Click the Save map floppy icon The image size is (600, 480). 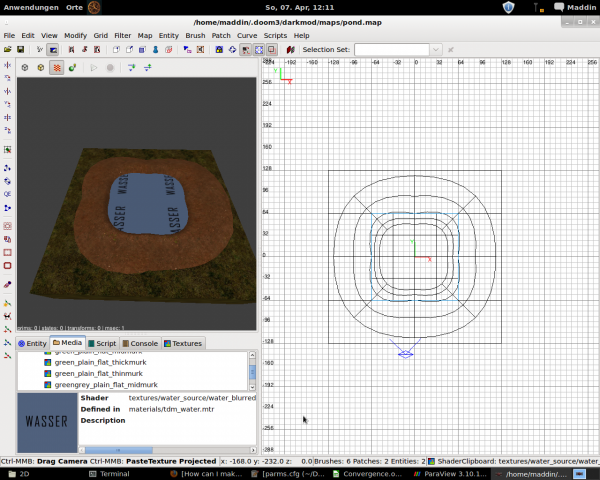coord(20,50)
